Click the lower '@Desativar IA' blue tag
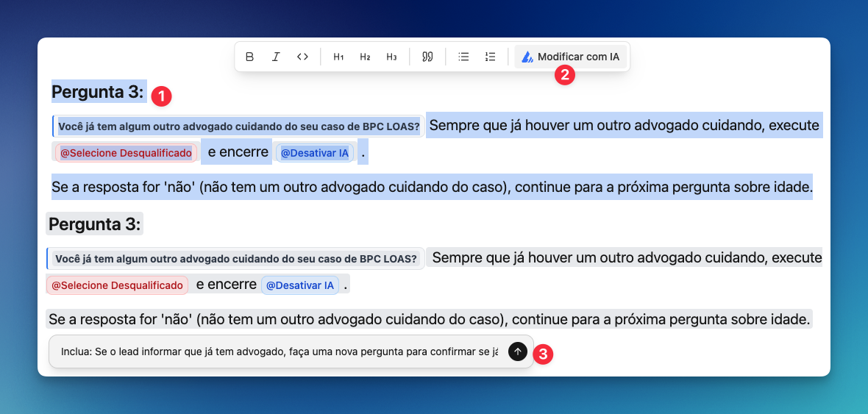Image resolution: width=868 pixels, height=414 pixels. (x=300, y=285)
